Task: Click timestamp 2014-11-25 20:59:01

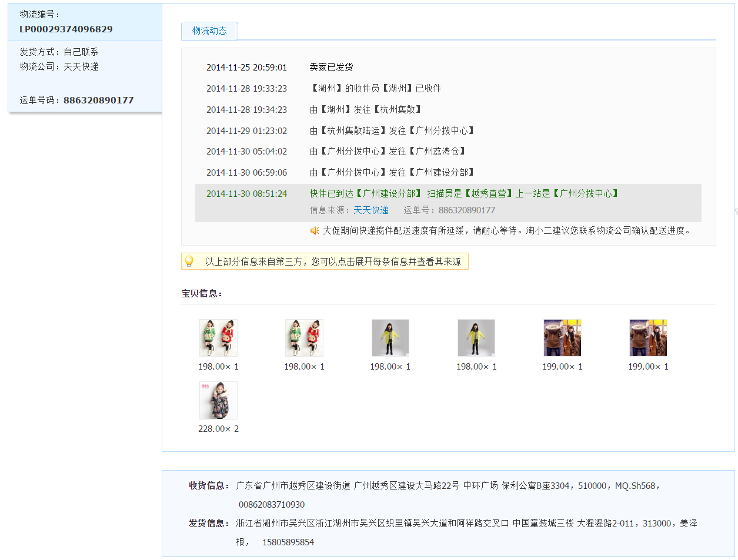Action: pos(246,67)
